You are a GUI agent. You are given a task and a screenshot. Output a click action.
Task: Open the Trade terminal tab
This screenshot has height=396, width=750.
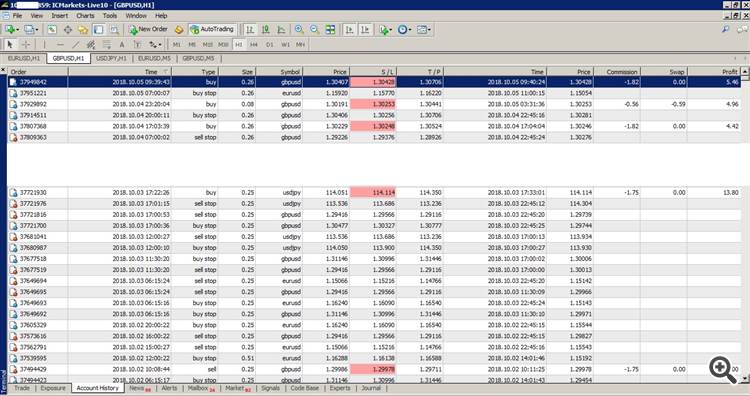(x=22, y=388)
